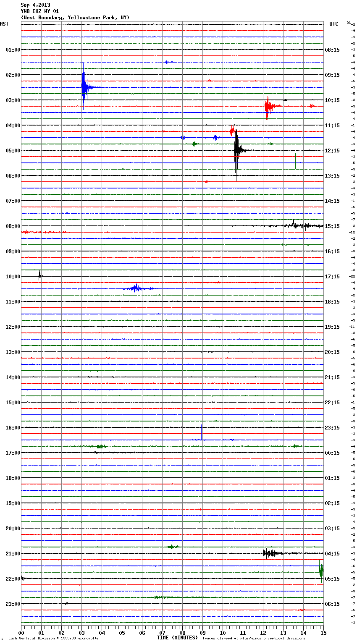Click the '-22' DC offset value

(352, 276)
